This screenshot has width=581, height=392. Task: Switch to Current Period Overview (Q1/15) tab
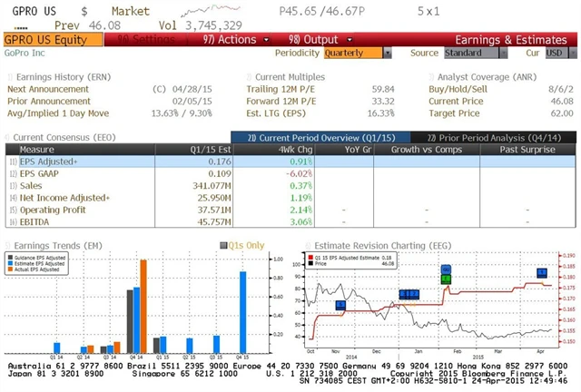[313, 137]
